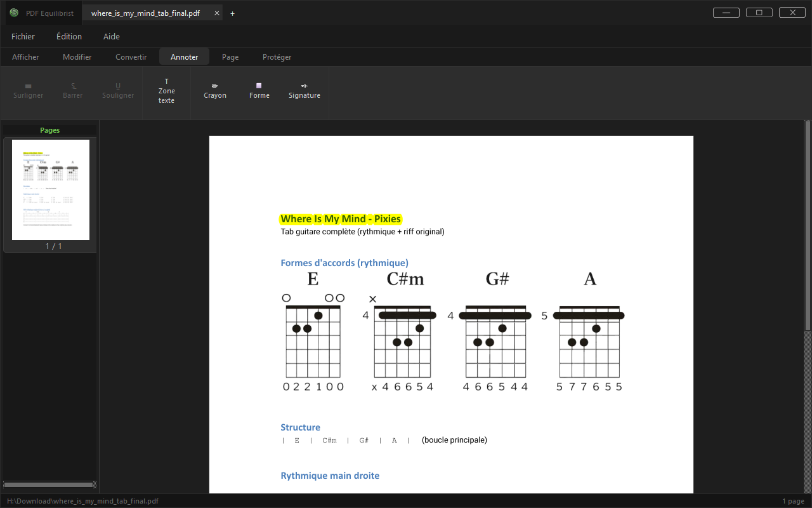Open the Édition menu

tap(69, 36)
